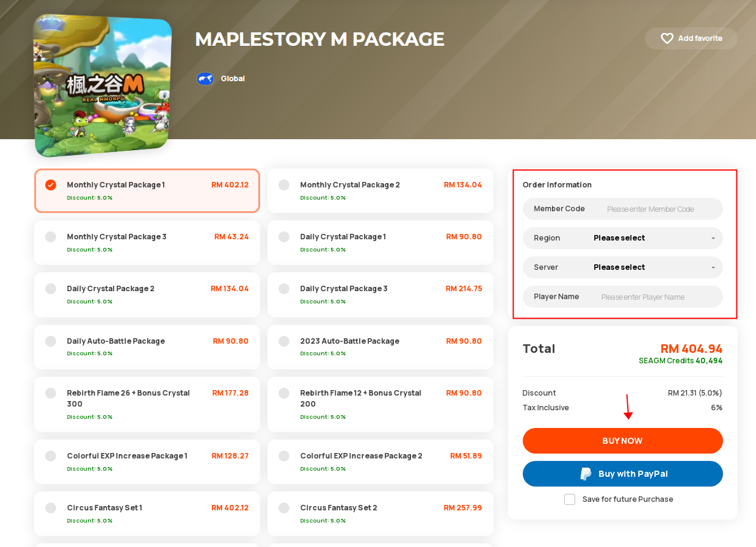
Task: Select Daily Crystal Package 1 radio button
Action: [284, 237]
